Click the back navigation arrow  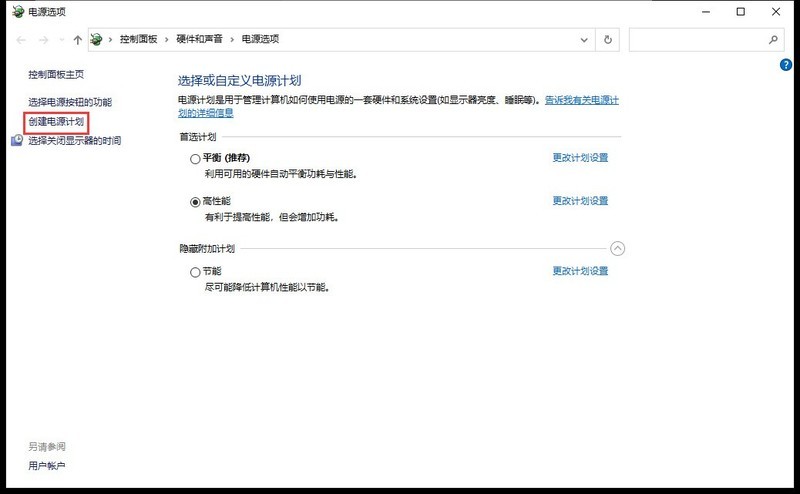tap(21, 40)
